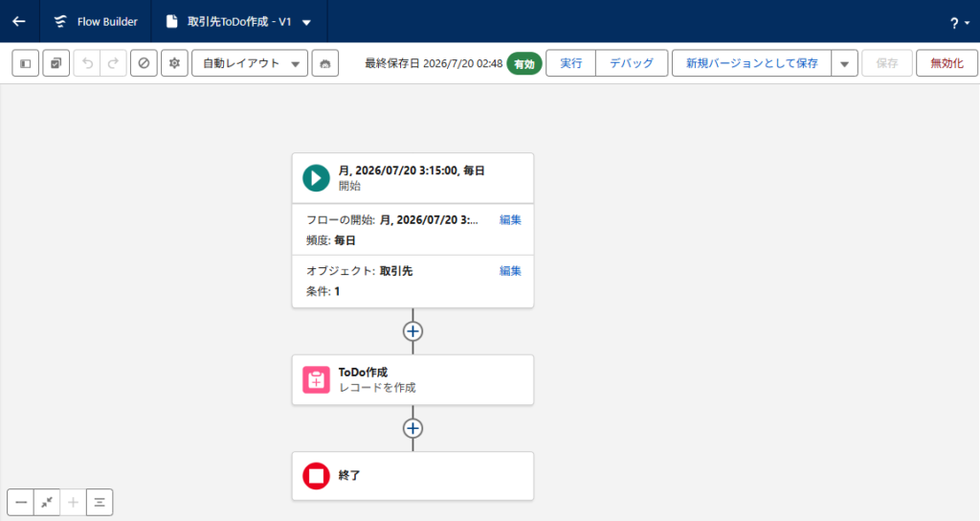Expand the save options dropdown arrow

844,63
